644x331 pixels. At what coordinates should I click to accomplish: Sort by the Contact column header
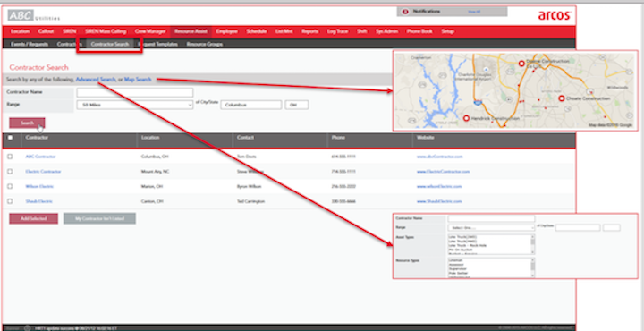[245, 138]
